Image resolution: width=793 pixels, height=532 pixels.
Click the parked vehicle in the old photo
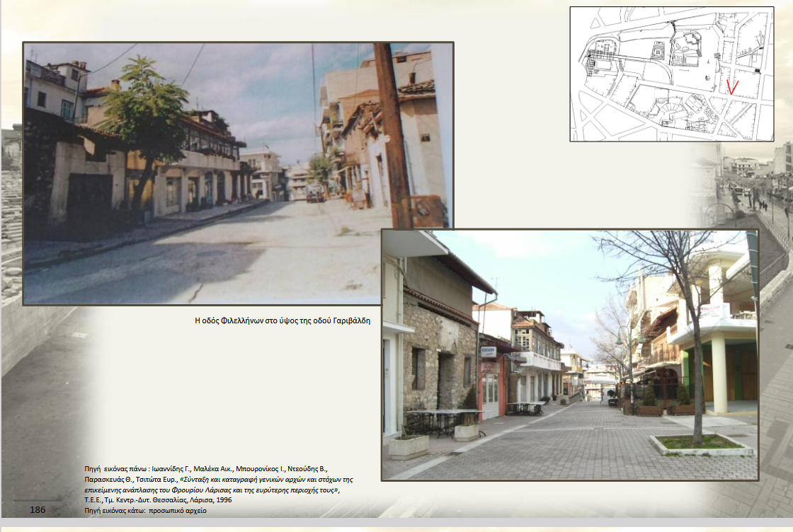point(316,193)
